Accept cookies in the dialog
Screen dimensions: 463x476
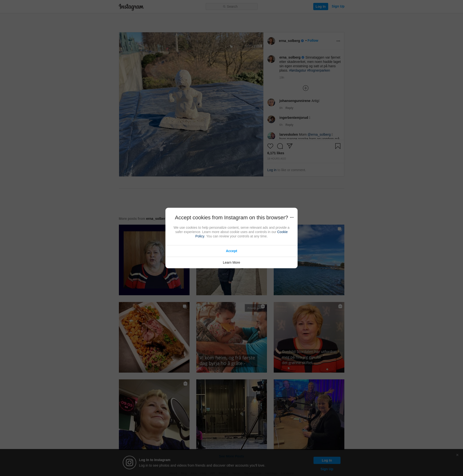[231, 251]
